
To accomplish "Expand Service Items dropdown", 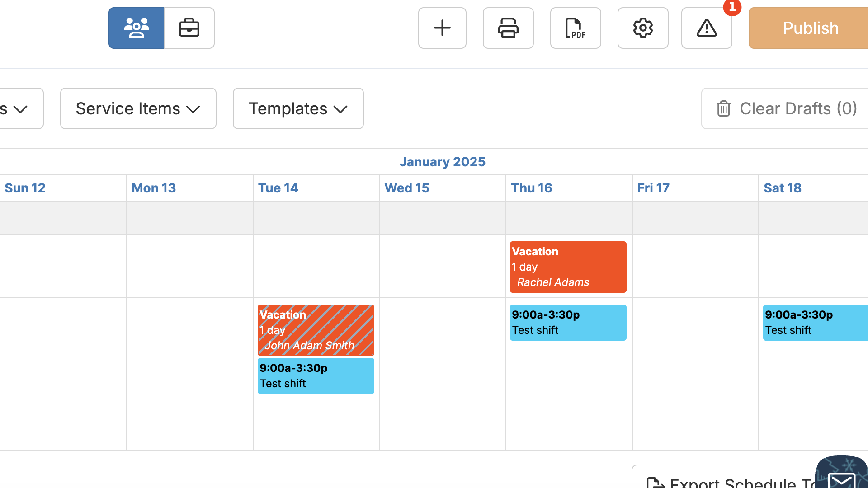I will tap(138, 108).
